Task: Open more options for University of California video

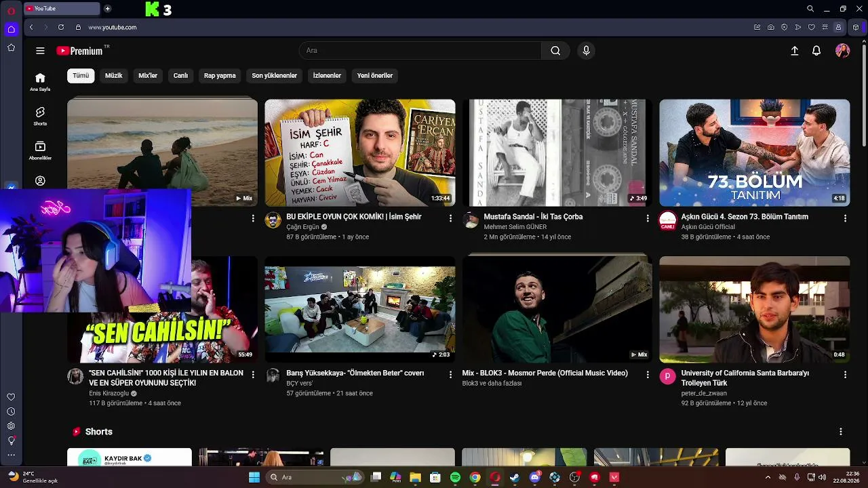Action: 845,375
